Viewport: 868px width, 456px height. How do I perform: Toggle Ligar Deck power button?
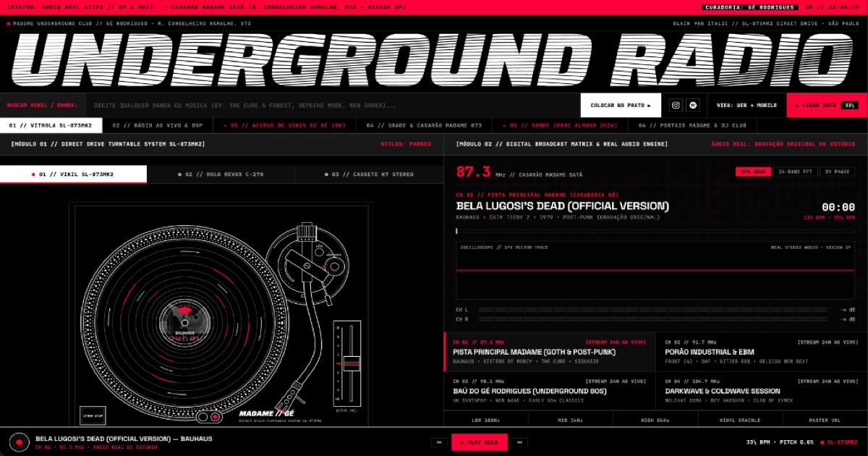pyautogui.click(x=827, y=105)
